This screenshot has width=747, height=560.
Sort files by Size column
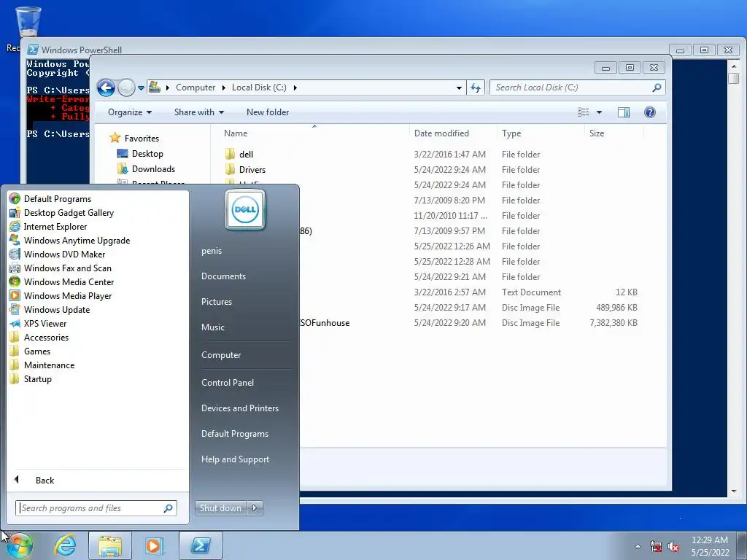[x=614, y=133]
